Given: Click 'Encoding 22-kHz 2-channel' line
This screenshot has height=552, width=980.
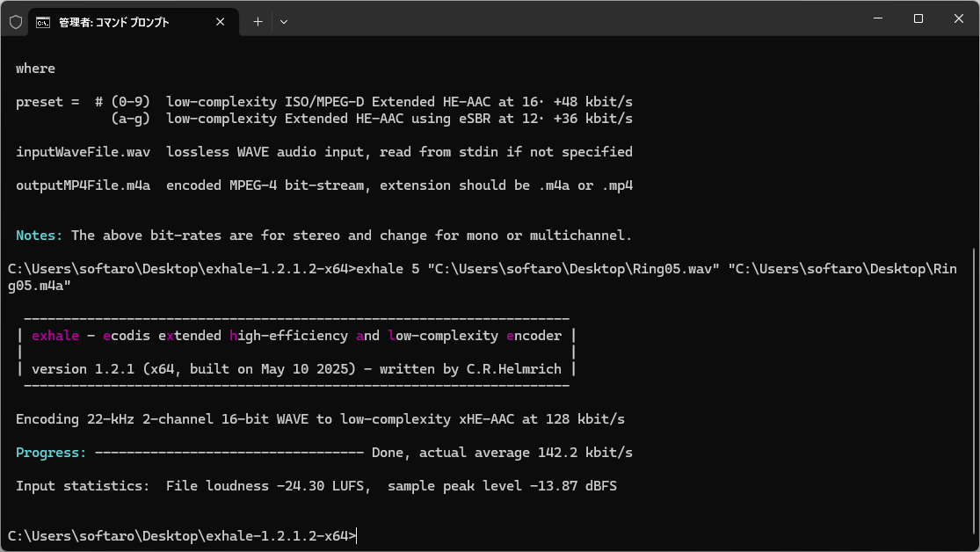Looking at the screenshot, I should tap(320, 419).
